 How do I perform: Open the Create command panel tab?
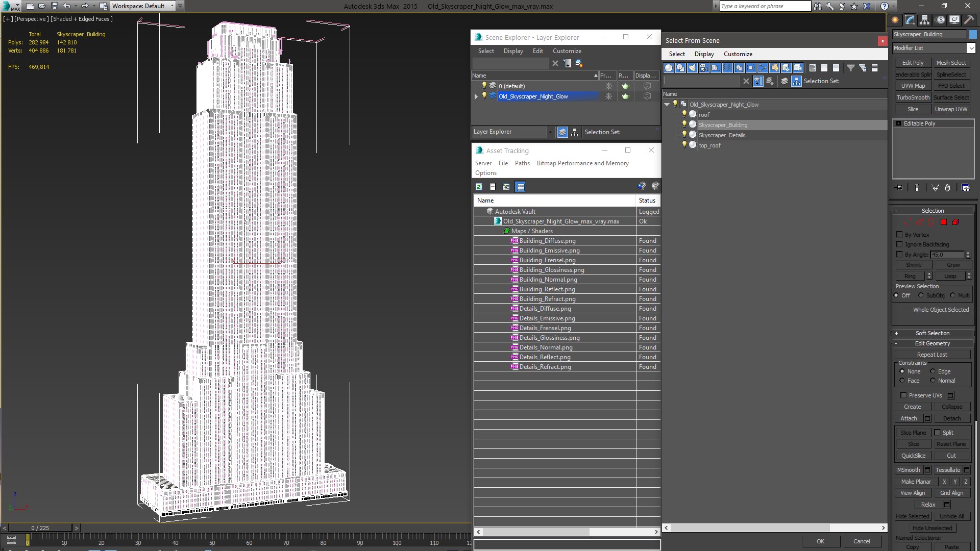pos(895,20)
